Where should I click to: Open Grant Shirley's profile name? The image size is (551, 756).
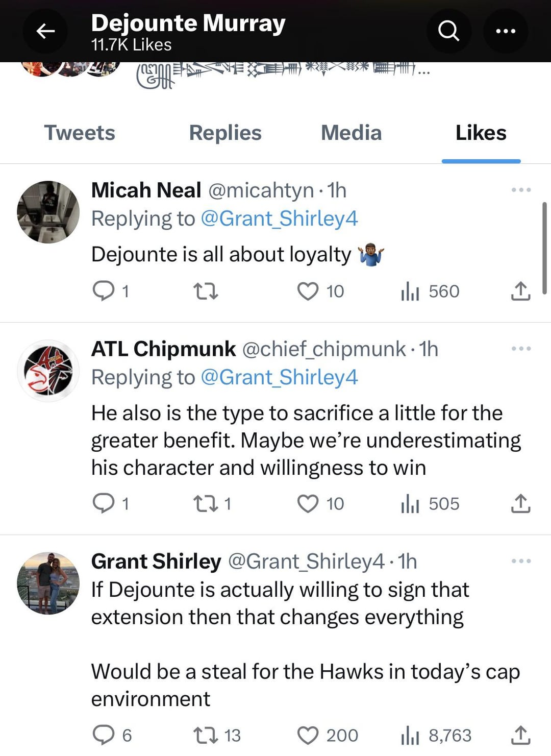tap(156, 561)
